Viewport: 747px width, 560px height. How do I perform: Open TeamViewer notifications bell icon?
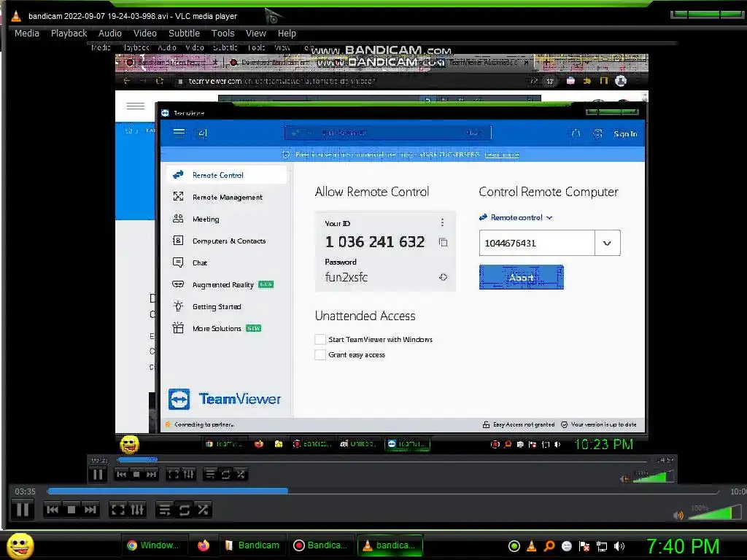pyautogui.click(x=576, y=134)
